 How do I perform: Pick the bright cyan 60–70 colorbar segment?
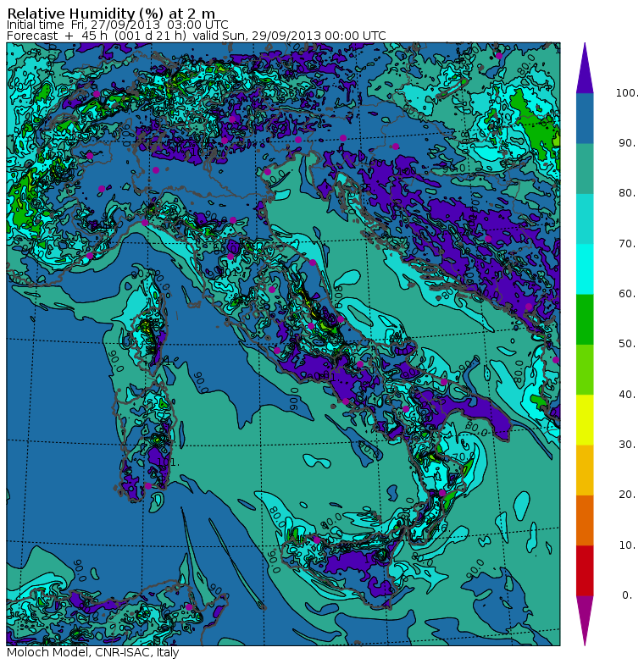585,269
